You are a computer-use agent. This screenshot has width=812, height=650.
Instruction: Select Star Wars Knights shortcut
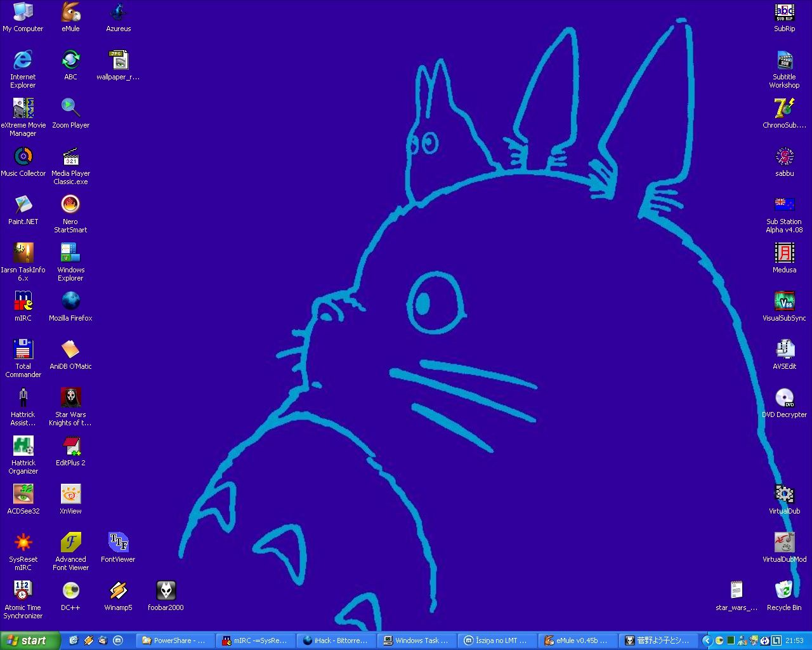(x=70, y=407)
